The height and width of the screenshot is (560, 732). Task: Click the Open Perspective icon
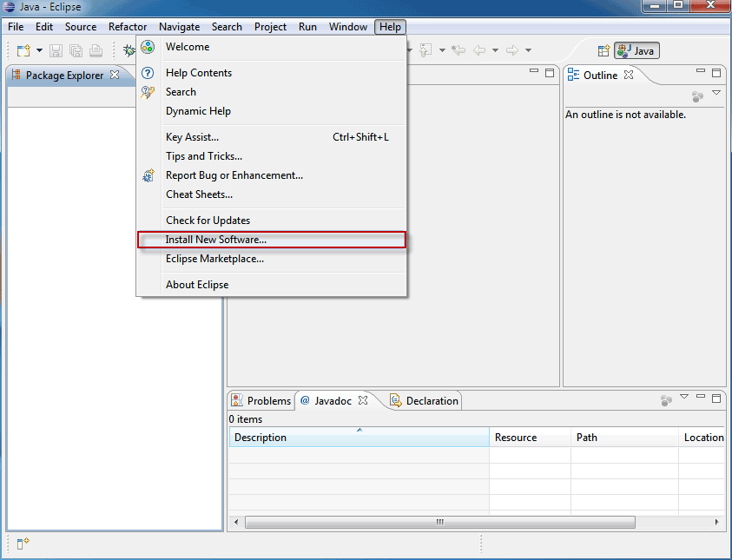pos(603,50)
